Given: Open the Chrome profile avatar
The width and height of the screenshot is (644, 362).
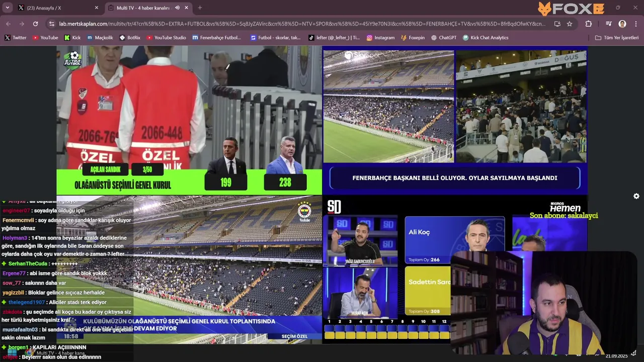Looking at the screenshot, I should 622,24.
